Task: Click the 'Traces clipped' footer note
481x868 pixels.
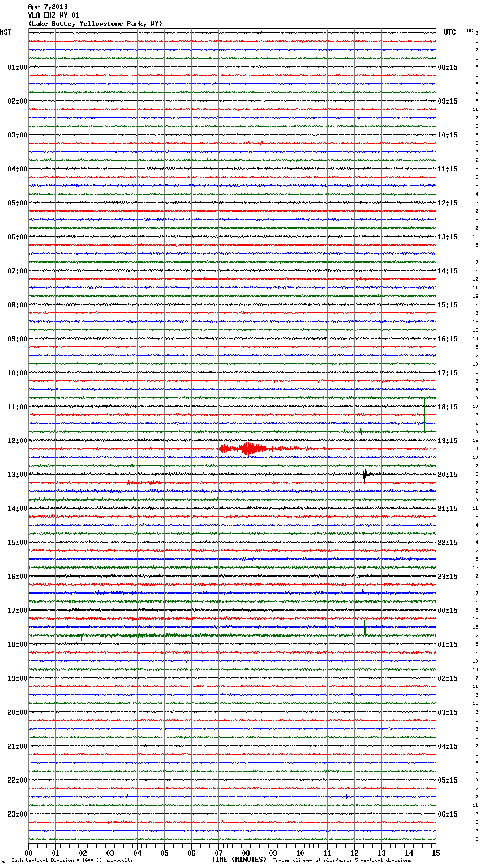Action: [342, 860]
